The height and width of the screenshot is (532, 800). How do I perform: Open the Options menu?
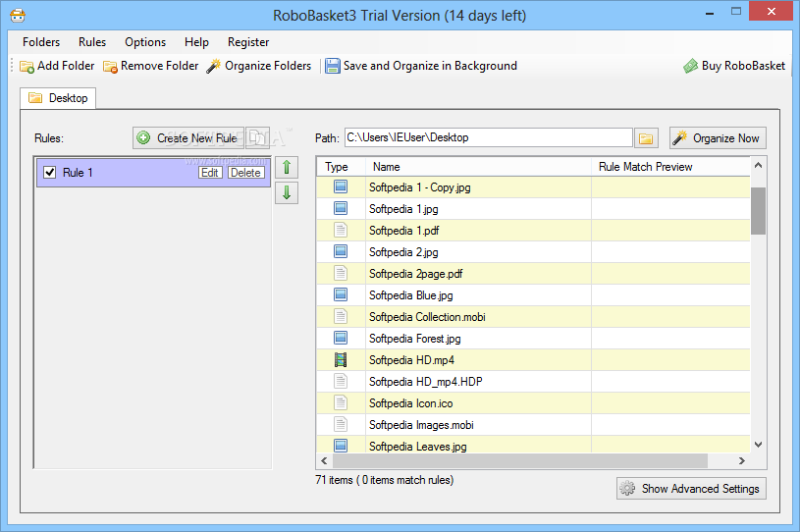pos(145,42)
